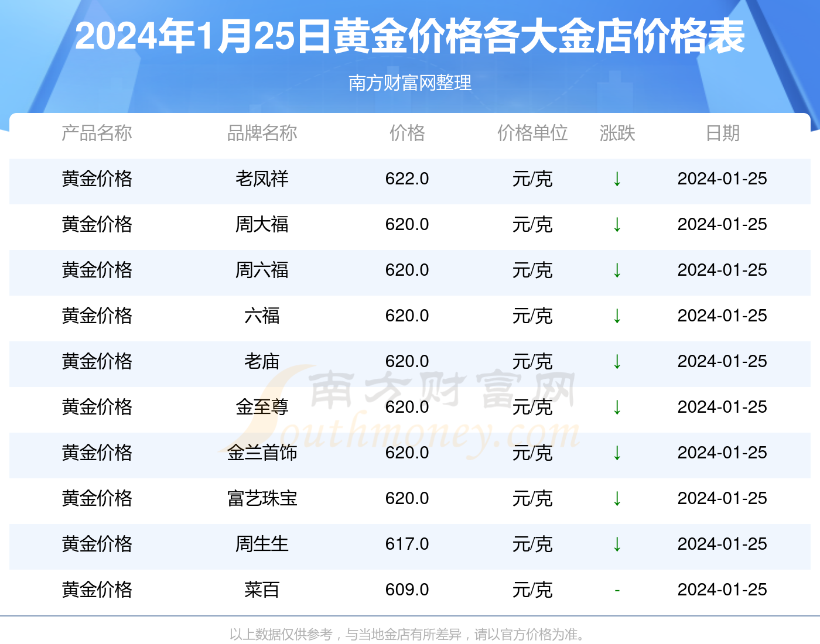This screenshot has height=644, width=820.
Task: Click the 元/克 unit in the 菜百 row
Action: click(x=532, y=590)
